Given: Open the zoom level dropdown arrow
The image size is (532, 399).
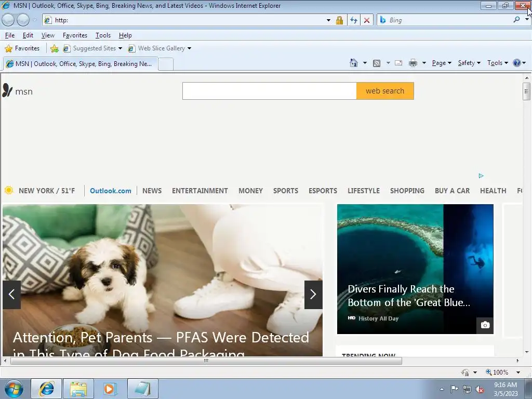Looking at the screenshot, I should [518, 372].
